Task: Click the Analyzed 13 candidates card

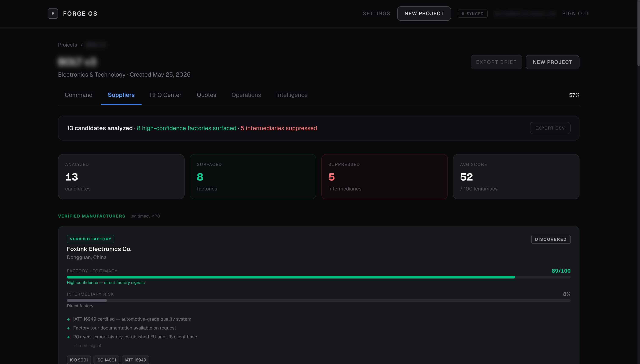Action: tap(121, 176)
